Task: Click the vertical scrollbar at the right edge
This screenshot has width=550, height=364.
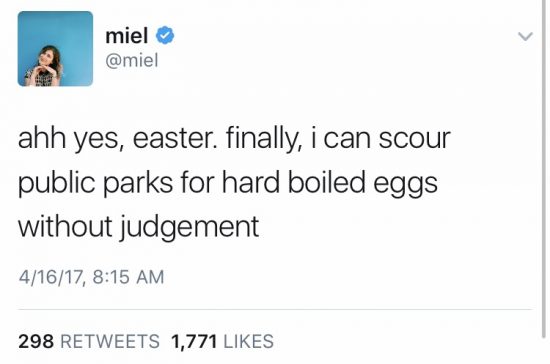Action: [x=544, y=168]
